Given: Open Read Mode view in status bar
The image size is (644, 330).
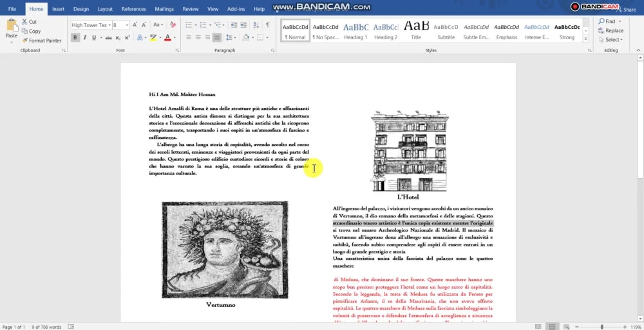Looking at the screenshot, I should (x=538, y=327).
